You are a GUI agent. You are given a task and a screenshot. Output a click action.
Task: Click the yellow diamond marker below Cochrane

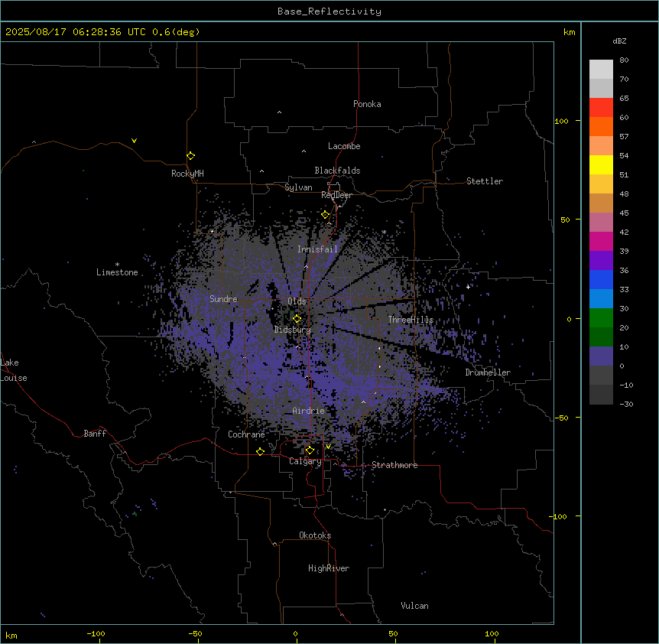click(x=260, y=451)
